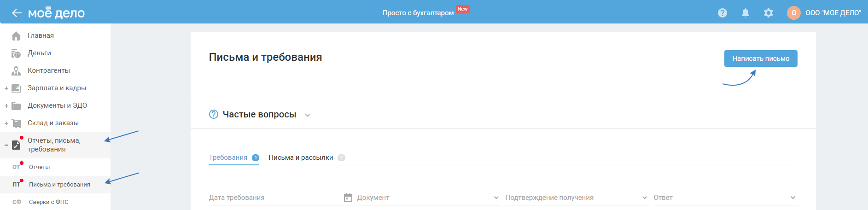Screen dimensions: 868x210
Task: Expand Склад и заказы with plus sign
Action: tap(6, 123)
